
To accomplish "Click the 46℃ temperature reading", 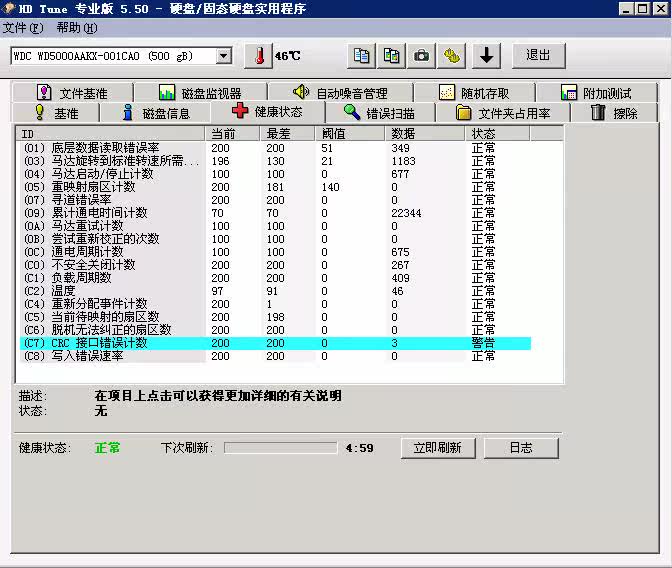I will (x=288, y=56).
